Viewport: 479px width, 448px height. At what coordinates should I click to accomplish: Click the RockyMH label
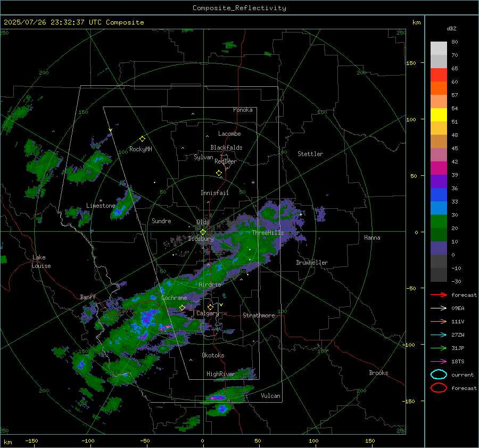(141, 149)
